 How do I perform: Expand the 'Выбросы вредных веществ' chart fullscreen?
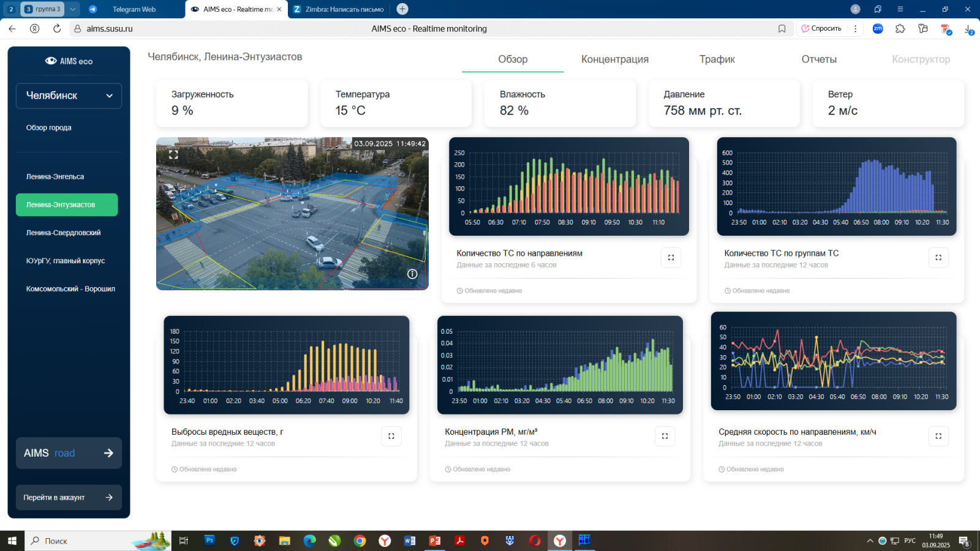pyautogui.click(x=391, y=436)
